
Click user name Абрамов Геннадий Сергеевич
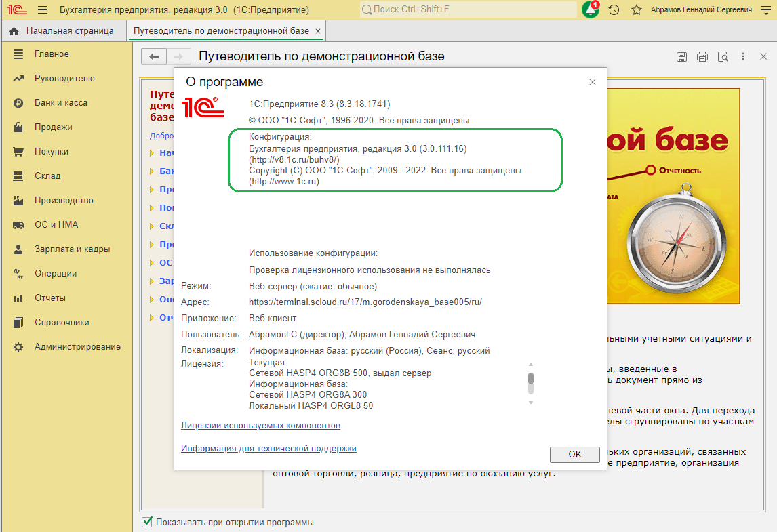tap(701, 10)
